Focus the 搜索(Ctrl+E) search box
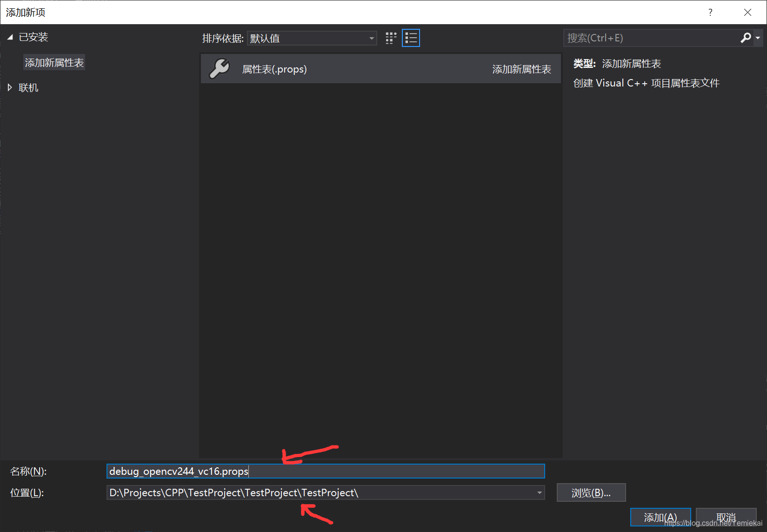Viewport: 767px width, 532px height. click(x=651, y=38)
